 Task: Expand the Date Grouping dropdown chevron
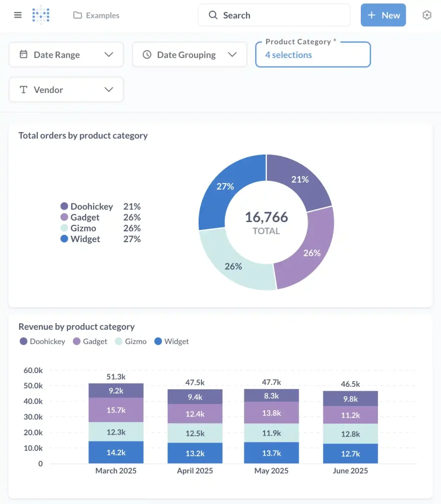(x=233, y=55)
